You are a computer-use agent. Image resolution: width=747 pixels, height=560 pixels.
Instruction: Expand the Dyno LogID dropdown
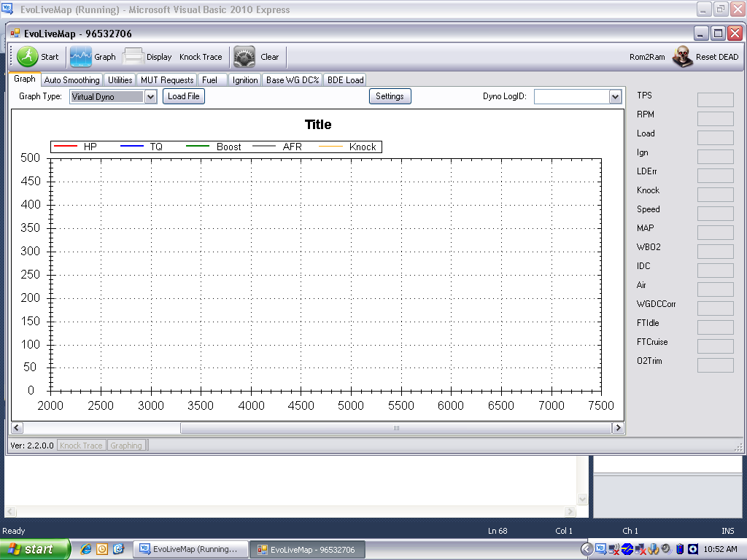pos(616,97)
